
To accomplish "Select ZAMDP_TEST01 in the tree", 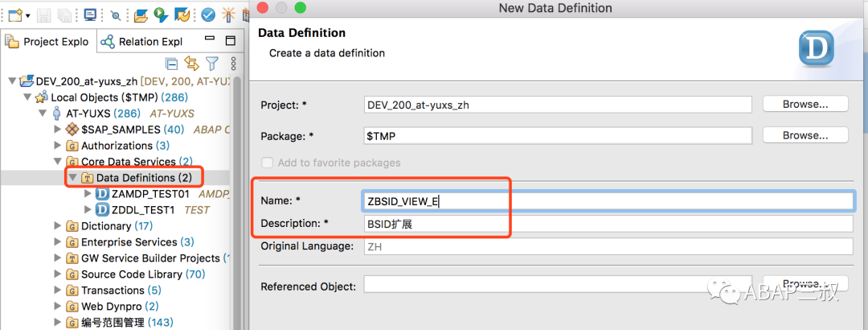I will click(150, 194).
